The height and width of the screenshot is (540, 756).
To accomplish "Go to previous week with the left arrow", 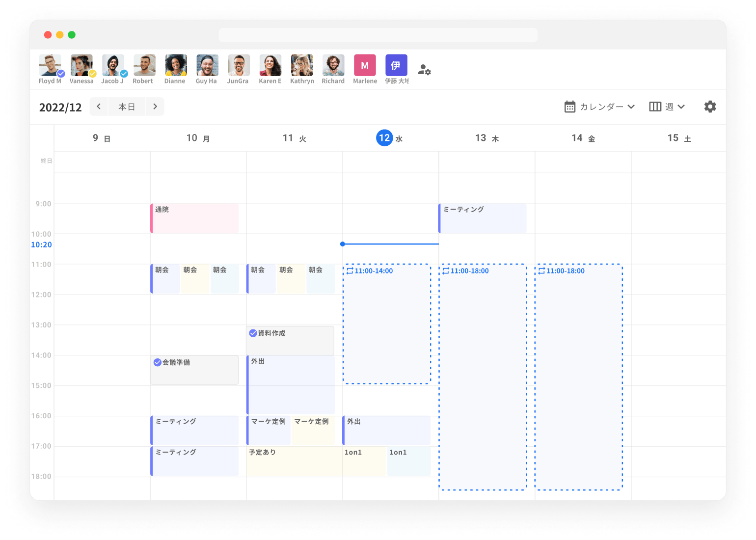I will [x=98, y=107].
